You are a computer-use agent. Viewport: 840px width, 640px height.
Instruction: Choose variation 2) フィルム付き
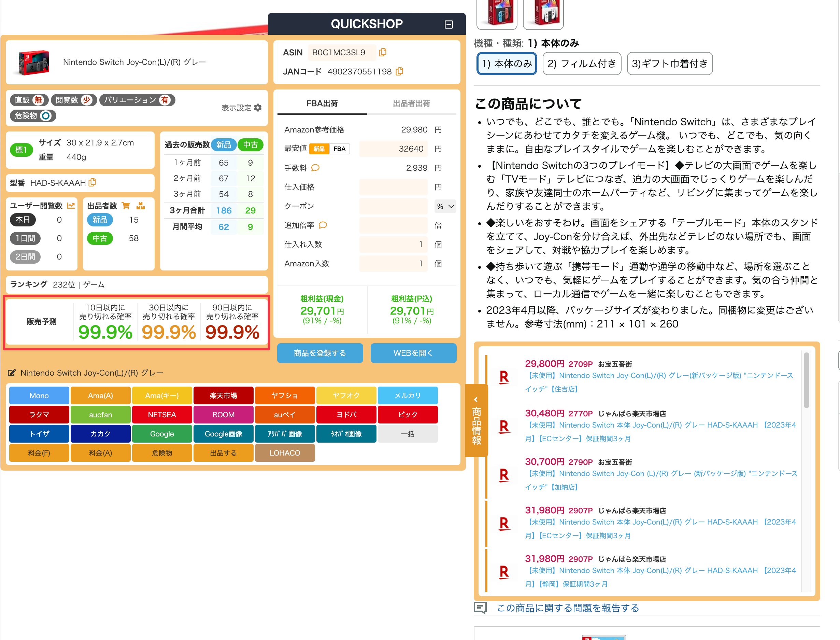point(582,64)
